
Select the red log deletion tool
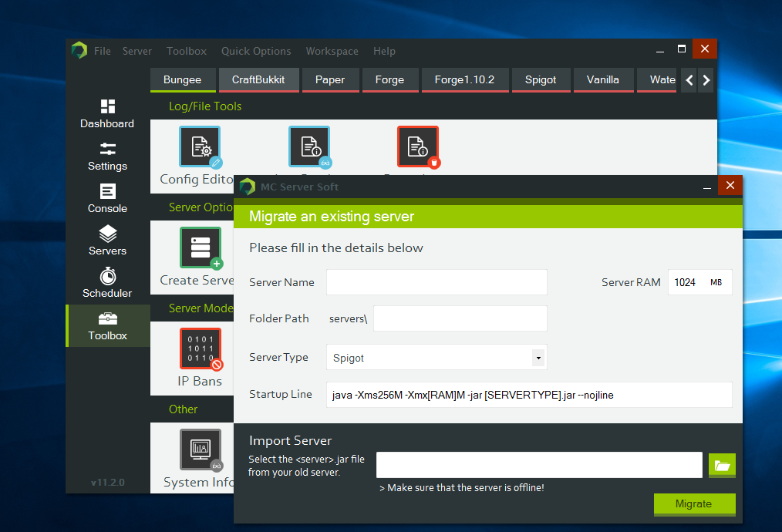tap(418, 146)
